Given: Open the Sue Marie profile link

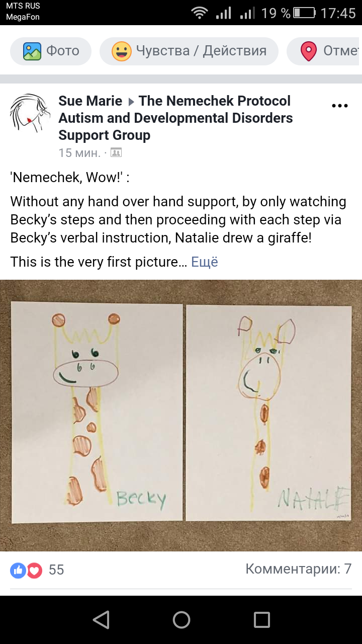Looking at the screenshot, I should [x=90, y=101].
